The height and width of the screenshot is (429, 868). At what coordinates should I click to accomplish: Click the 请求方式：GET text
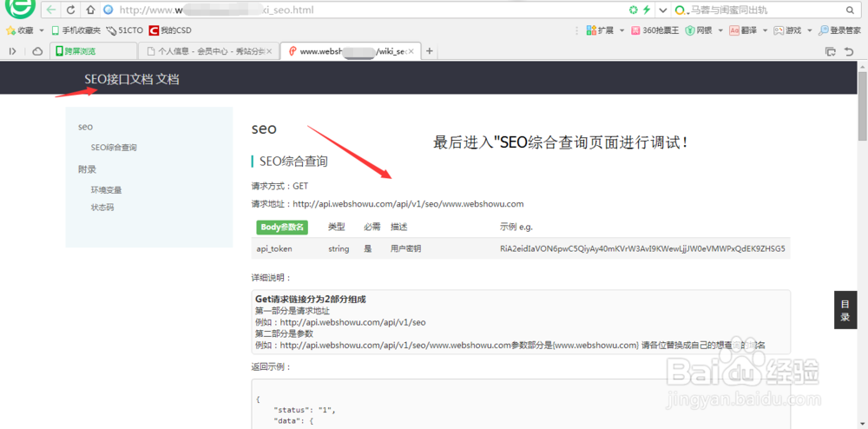[x=279, y=186]
